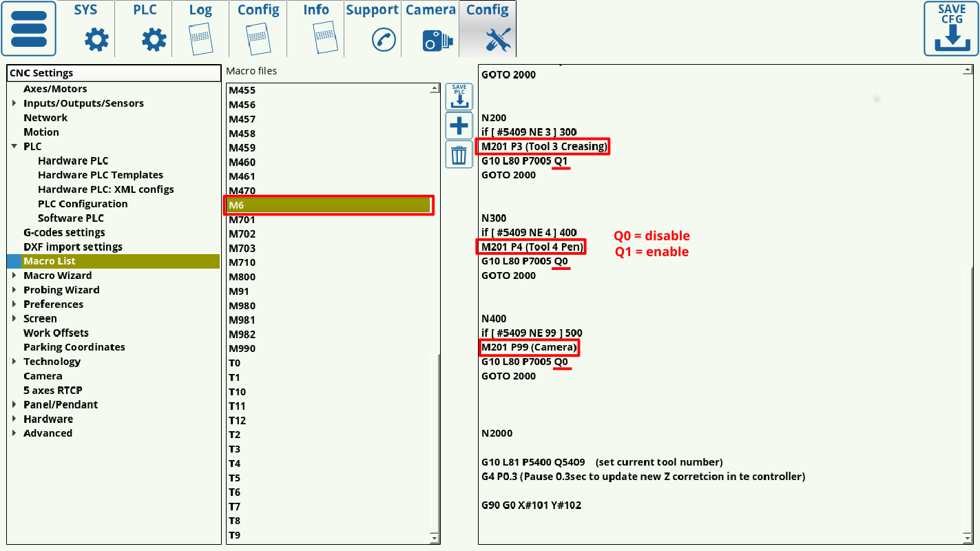Open the SYS gear tab

pyautogui.click(x=86, y=29)
